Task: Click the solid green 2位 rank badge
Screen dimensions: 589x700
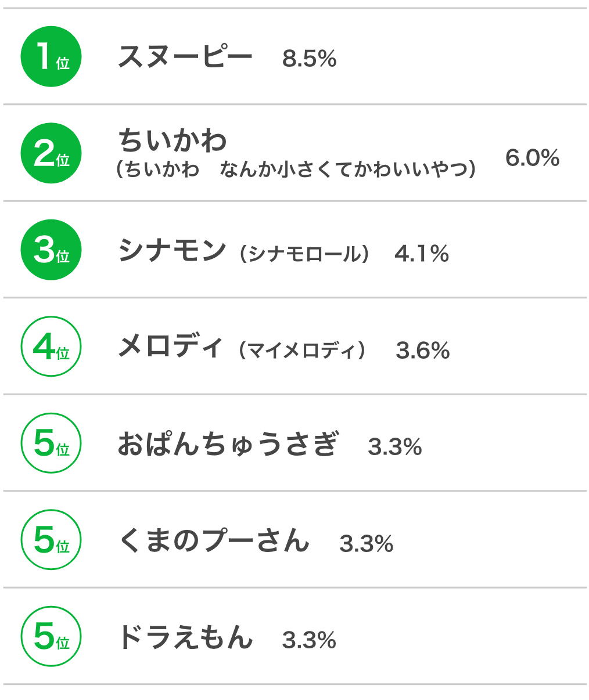Action: pyautogui.click(x=51, y=153)
